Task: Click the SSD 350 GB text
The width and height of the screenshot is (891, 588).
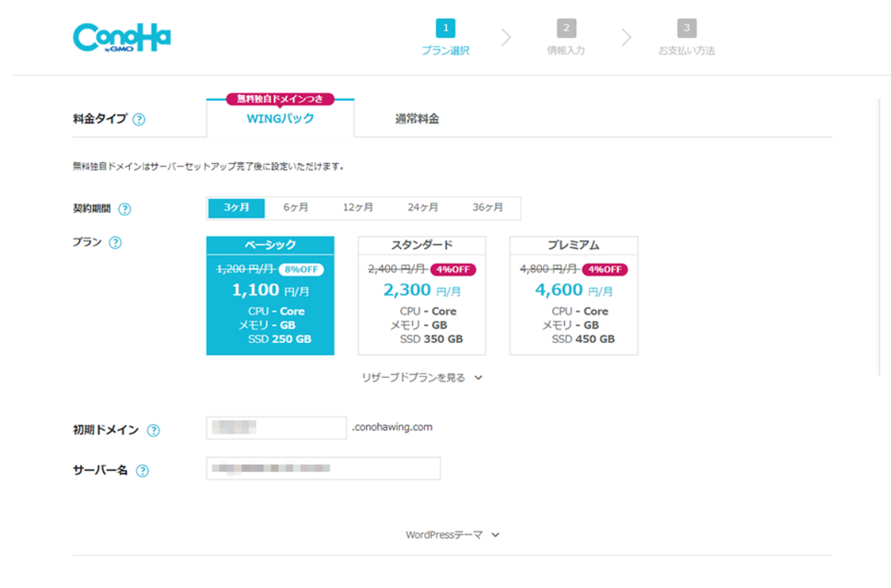Action: 431,339
